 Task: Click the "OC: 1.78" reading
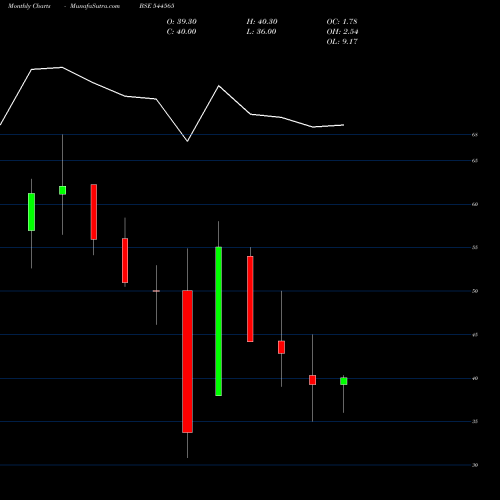[342, 22]
